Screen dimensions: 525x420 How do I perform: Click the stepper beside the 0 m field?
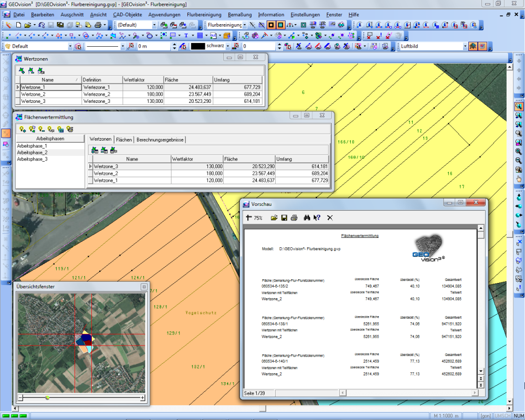click(x=174, y=46)
